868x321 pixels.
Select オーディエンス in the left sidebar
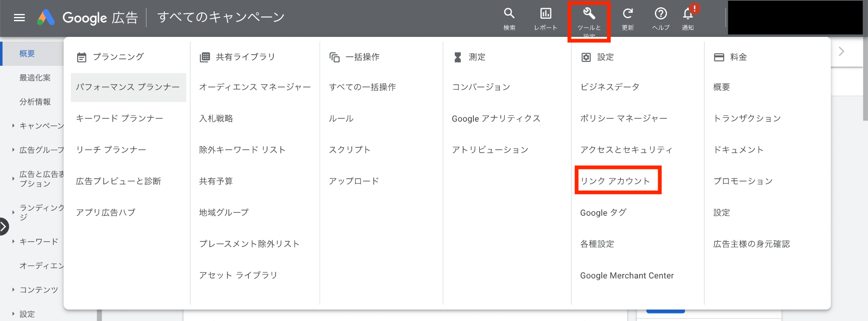(42, 265)
